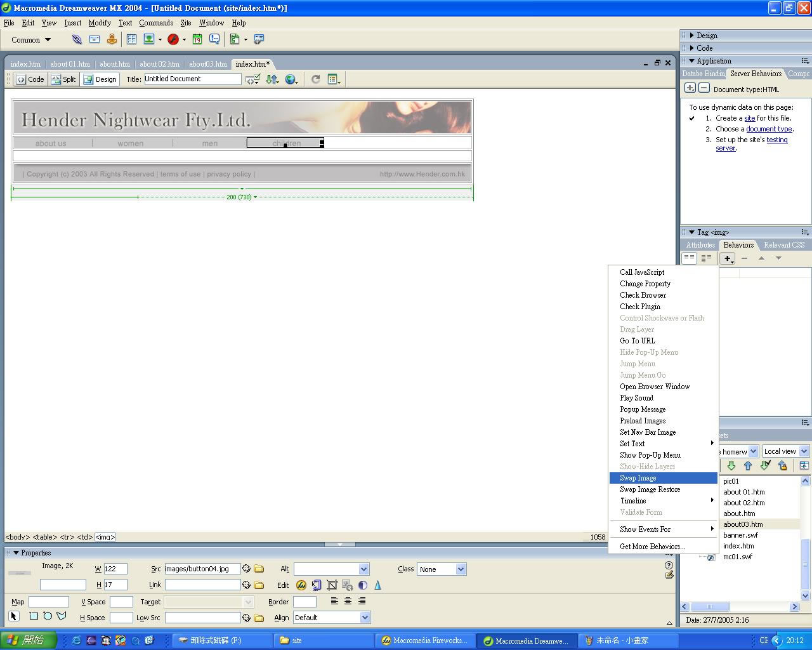Click the Templates insert icon
812x650 pixels.
[235, 39]
